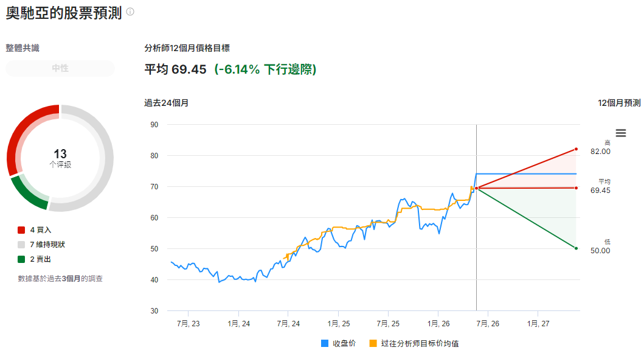Open the chart hamburger menu icon
The image size is (644, 350).
tap(621, 133)
